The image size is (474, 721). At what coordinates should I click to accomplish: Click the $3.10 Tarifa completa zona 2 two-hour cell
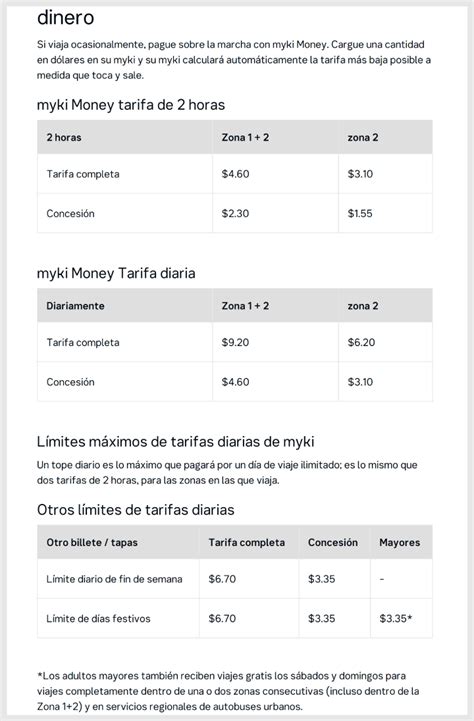[x=360, y=174]
